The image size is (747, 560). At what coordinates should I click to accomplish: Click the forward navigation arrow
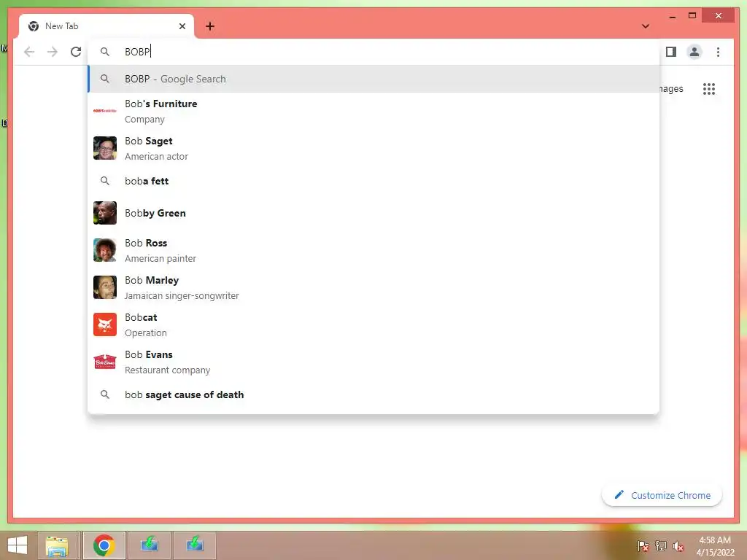point(53,52)
